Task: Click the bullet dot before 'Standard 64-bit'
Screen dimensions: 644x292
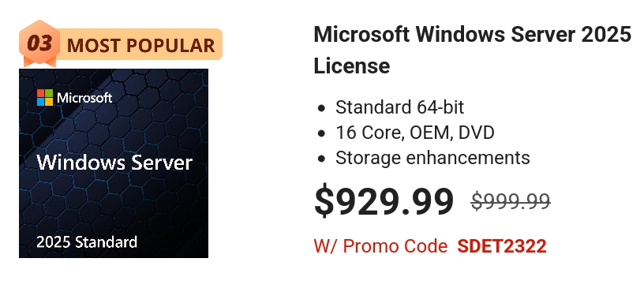Action: [x=321, y=108]
